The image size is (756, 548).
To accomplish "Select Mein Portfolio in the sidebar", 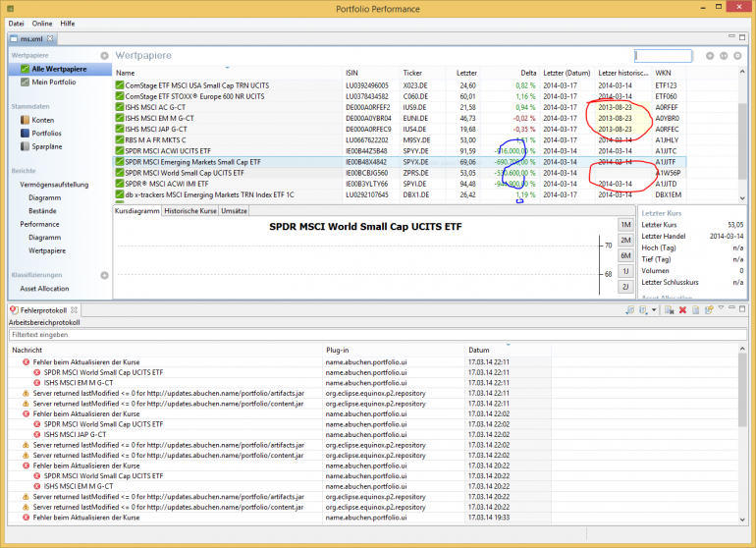I will coord(52,82).
